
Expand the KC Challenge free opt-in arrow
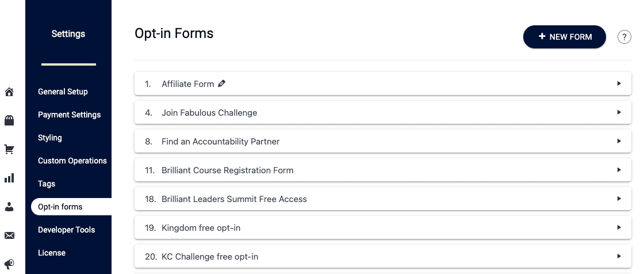pos(619,256)
